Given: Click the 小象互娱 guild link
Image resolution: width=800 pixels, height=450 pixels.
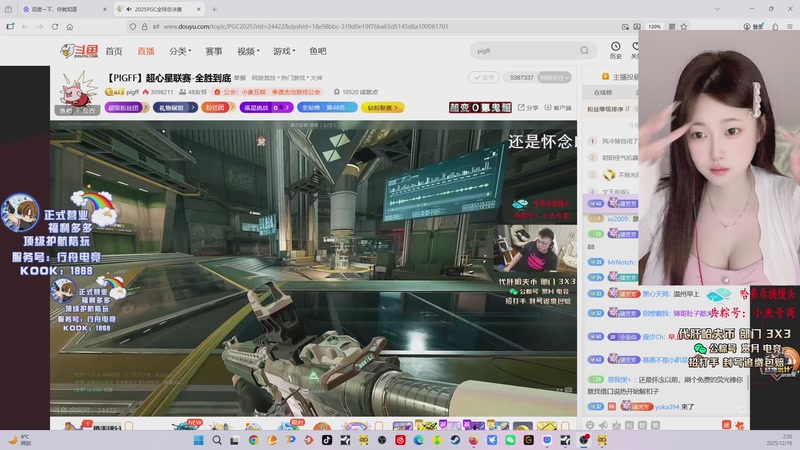Looking at the screenshot, I should [x=254, y=92].
